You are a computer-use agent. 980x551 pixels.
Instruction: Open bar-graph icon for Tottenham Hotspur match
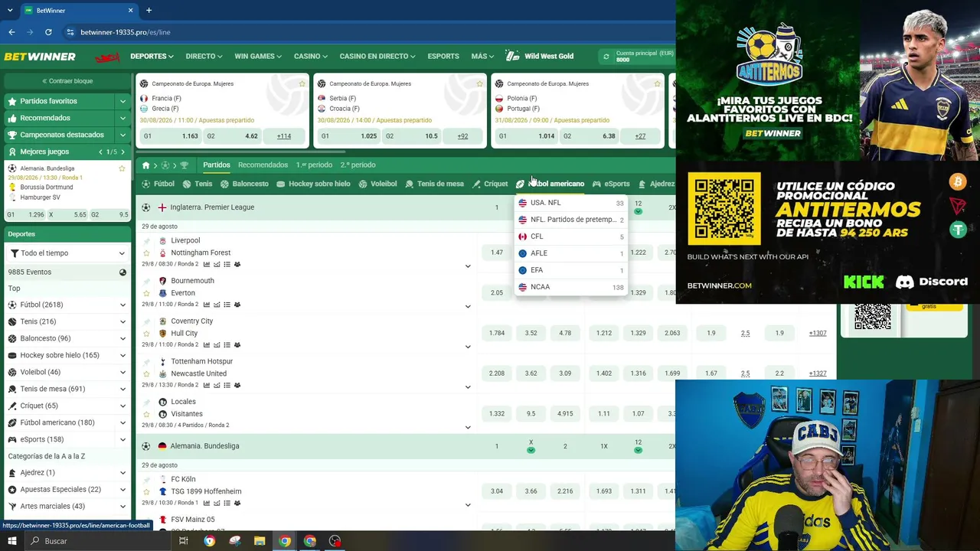(207, 385)
